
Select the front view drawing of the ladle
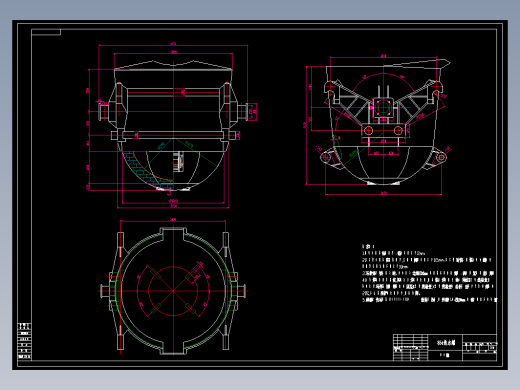pyautogui.click(x=172, y=126)
